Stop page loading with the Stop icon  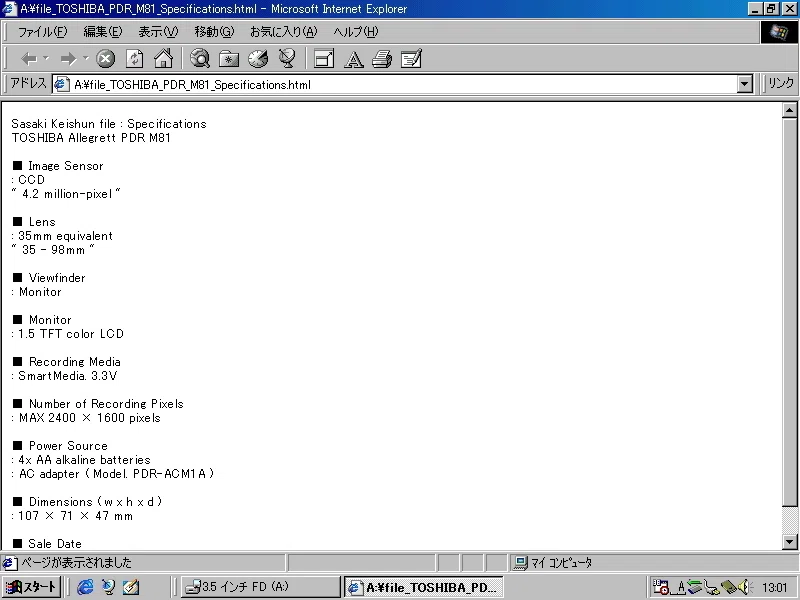click(106, 59)
